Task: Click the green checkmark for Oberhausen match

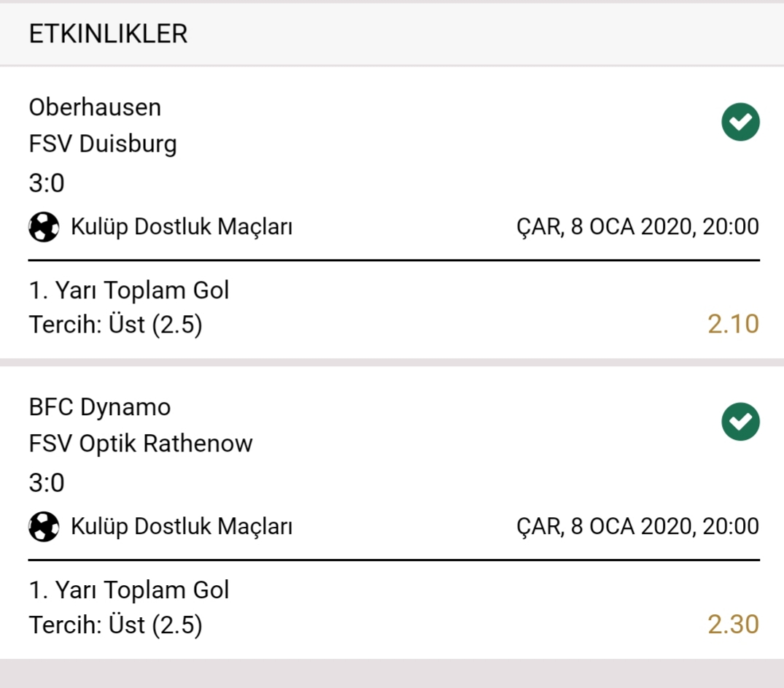Action: [x=740, y=122]
